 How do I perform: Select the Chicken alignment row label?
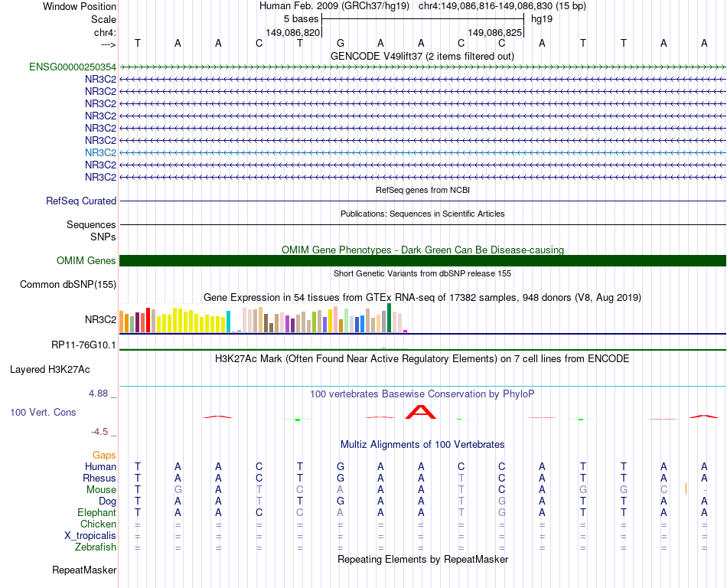(x=98, y=524)
